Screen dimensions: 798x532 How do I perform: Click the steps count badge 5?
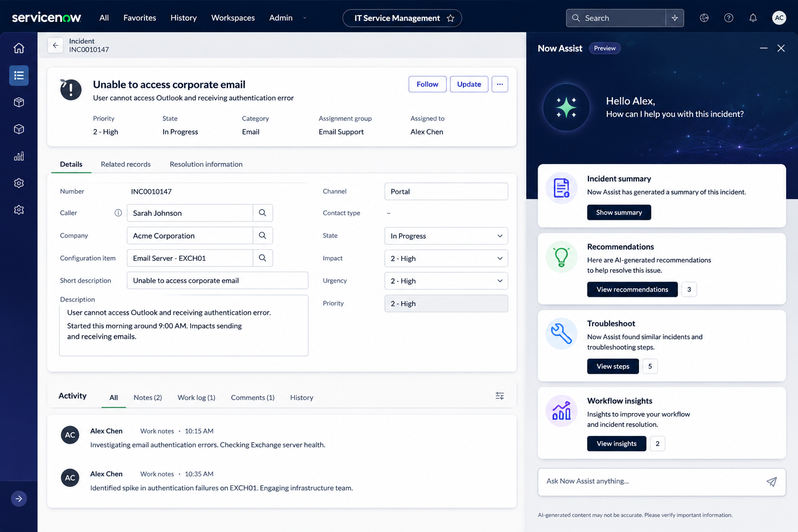(650, 366)
